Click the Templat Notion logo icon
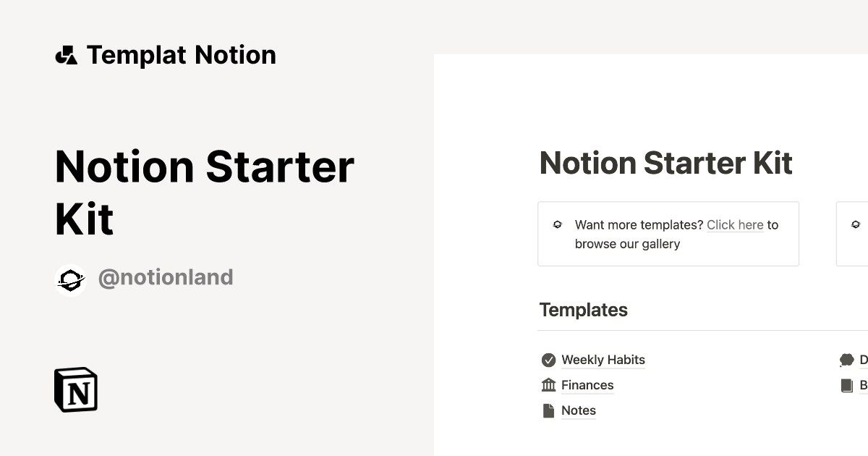The image size is (868, 456). tap(66, 54)
